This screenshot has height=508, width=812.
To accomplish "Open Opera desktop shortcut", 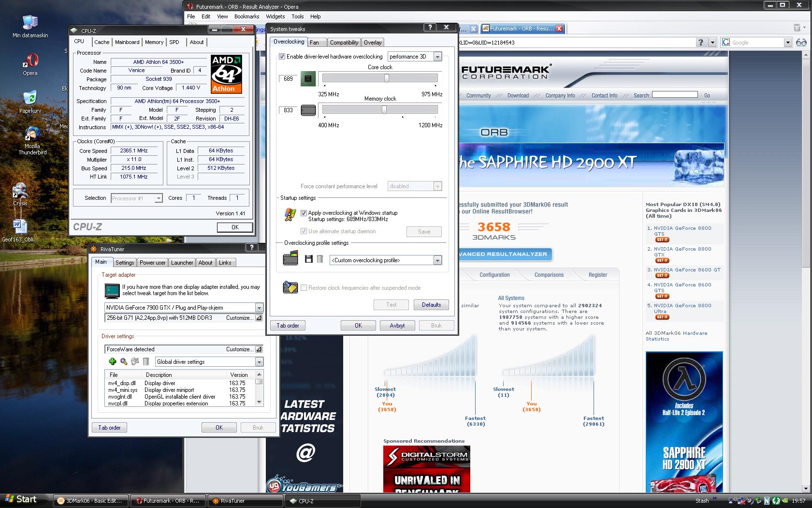I will click(30, 64).
